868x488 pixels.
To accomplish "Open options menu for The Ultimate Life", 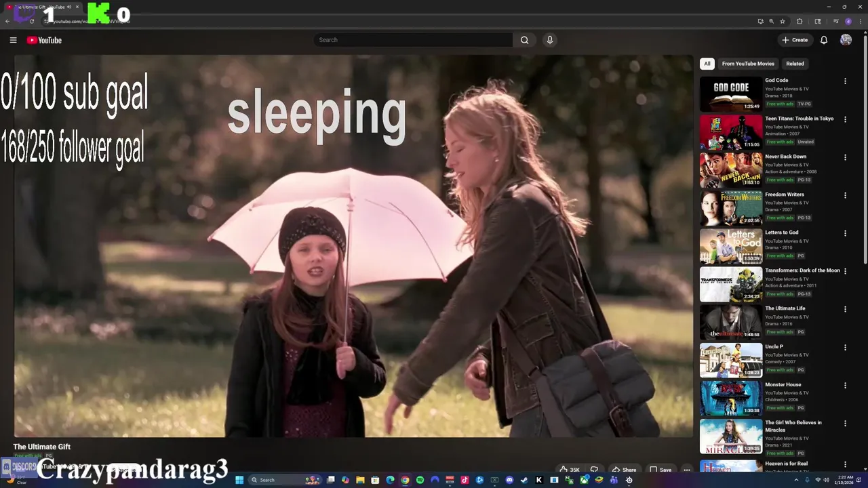I will click(845, 309).
